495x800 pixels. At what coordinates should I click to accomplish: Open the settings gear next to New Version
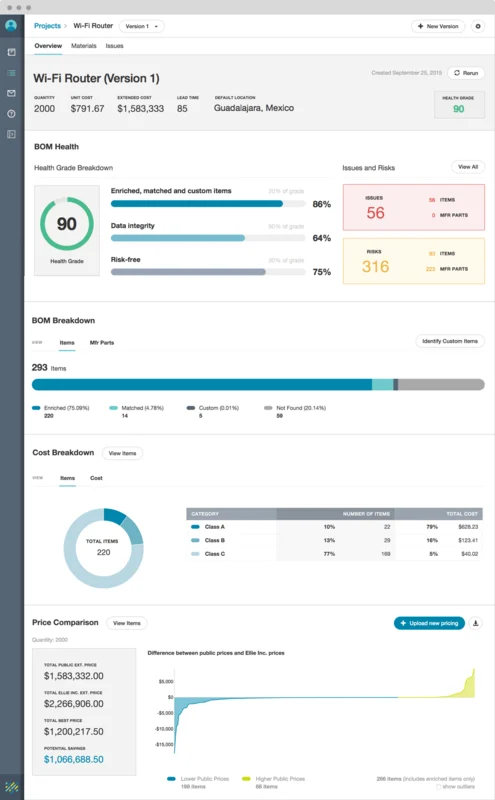pos(478,26)
